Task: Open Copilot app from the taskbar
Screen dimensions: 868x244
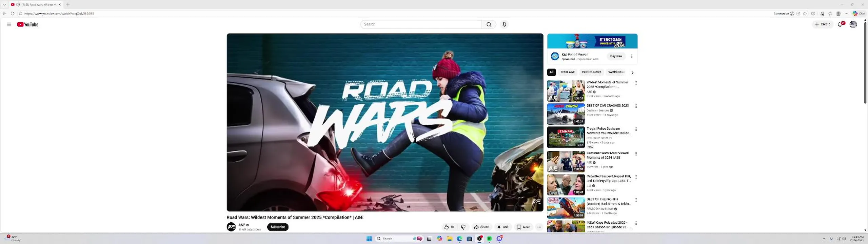Action: click(440, 239)
